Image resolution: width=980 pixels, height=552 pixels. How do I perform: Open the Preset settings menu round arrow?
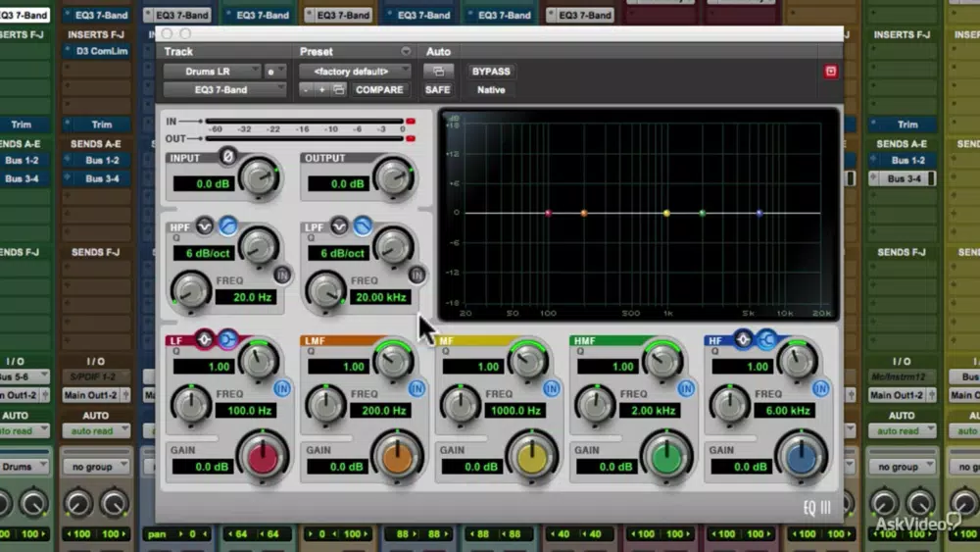[x=406, y=51]
